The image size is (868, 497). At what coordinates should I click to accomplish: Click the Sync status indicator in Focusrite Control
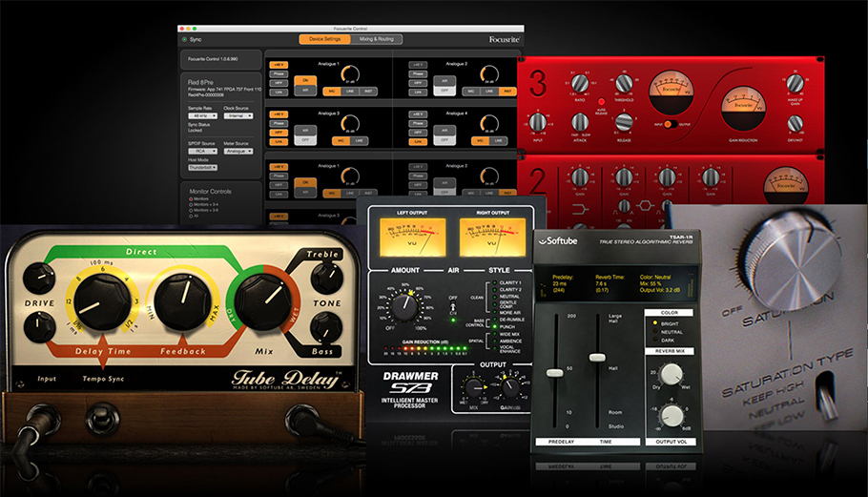tap(185, 40)
